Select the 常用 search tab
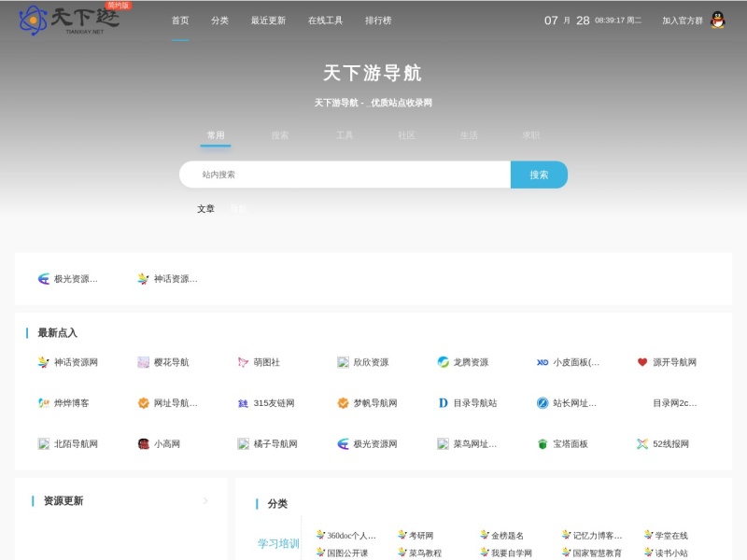 216,135
